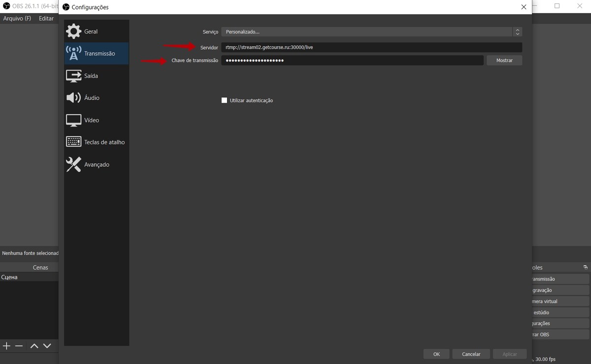Move scene up with arrow icon
The image size is (591, 364).
[x=34, y=346]
